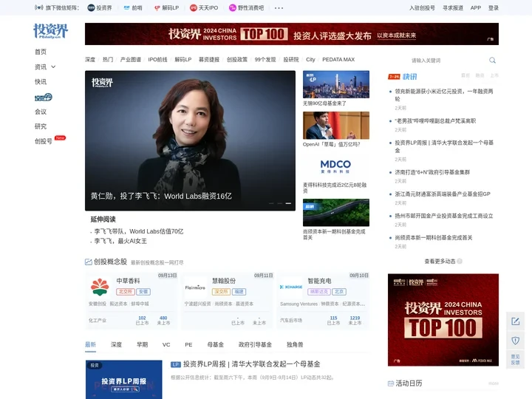Click the Fleirmicro company logo
532x399 pixels.
tap(195, 287)
